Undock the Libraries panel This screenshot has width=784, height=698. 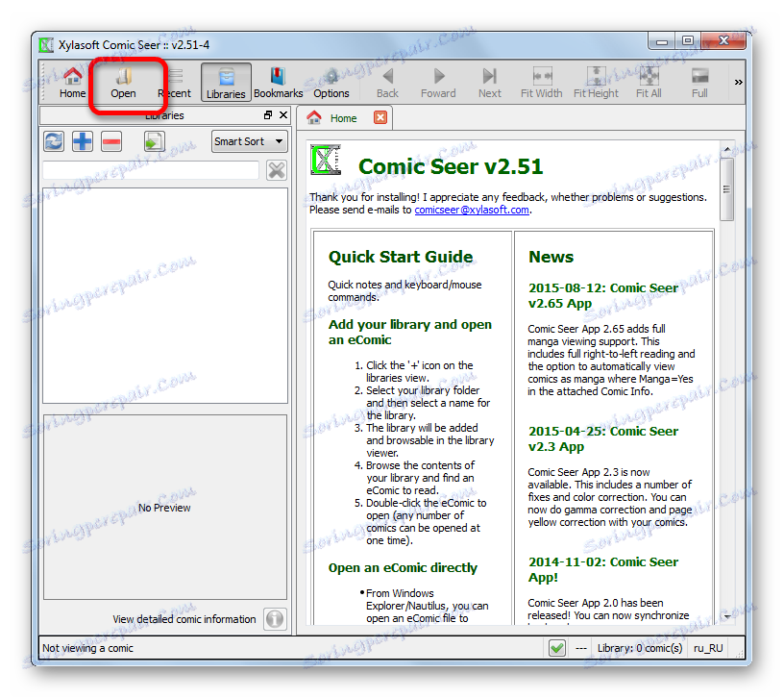pos(268,115)
